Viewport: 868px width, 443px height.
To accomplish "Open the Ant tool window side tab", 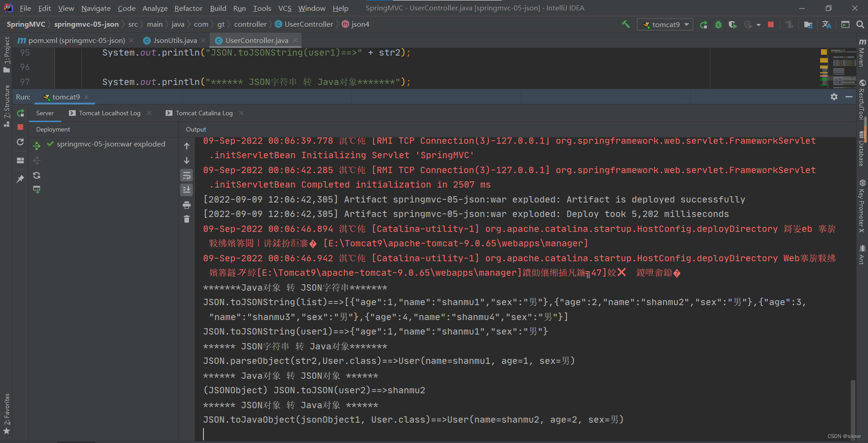I will (862, 254).
